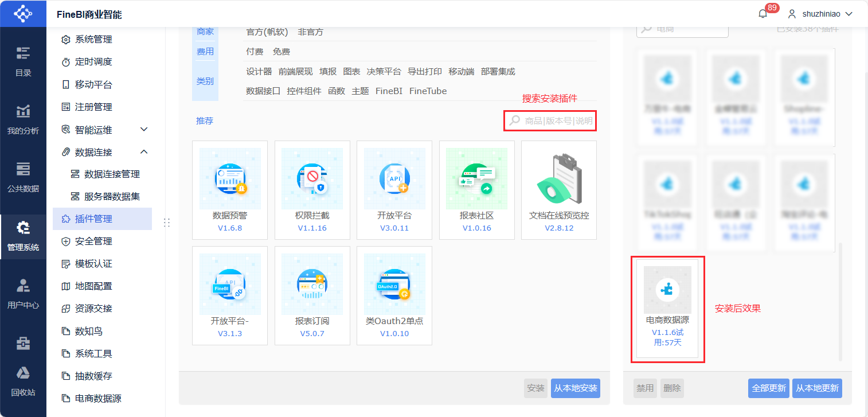Select the 填报 category filter

pos(328,72)
